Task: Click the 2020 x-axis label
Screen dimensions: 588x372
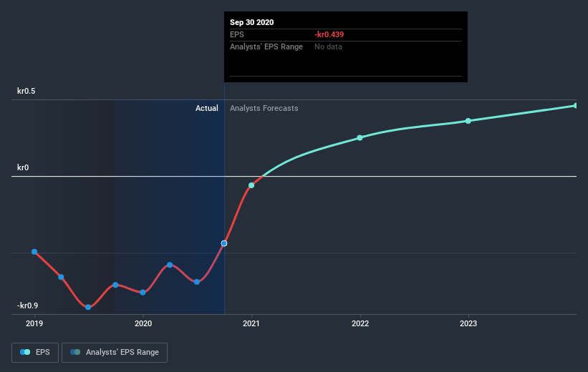Action: click(x=143, y=323)
